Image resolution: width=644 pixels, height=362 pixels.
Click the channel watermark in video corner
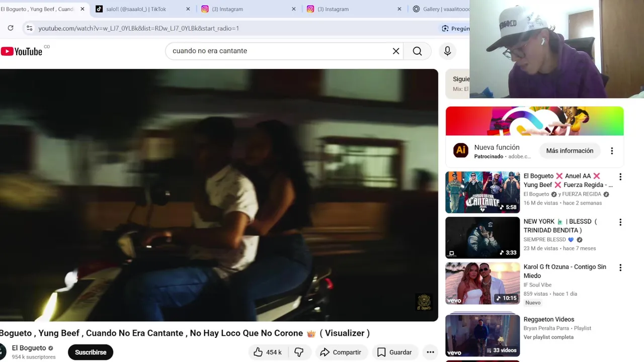pyautogui.click(x=424, y=302)
